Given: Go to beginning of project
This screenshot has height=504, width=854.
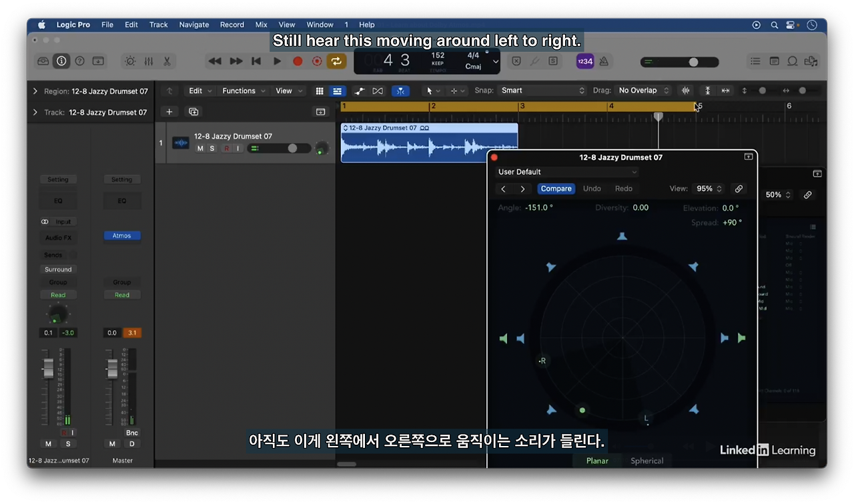Looking at the screenshot, I should coord(256,61).
